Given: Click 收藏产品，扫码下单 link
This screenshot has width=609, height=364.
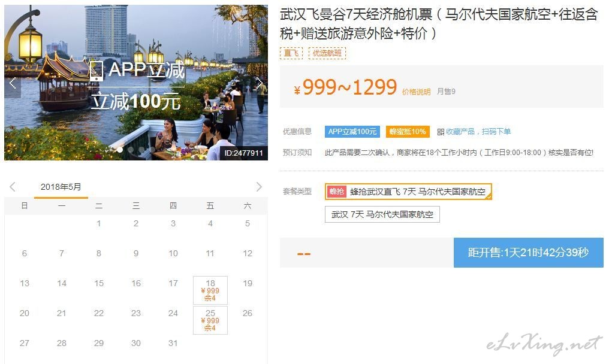Looking at the screenshot, I should [478, 132].
